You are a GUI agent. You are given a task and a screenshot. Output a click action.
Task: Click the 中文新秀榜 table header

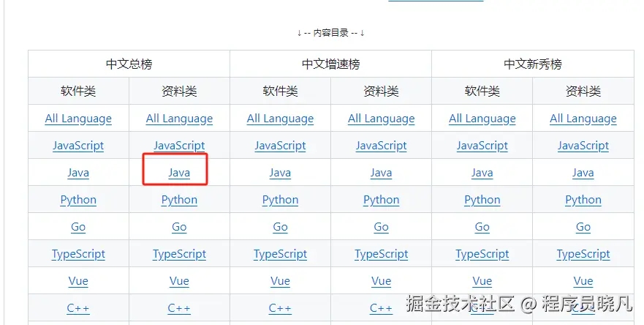click(x=533, y=64)
